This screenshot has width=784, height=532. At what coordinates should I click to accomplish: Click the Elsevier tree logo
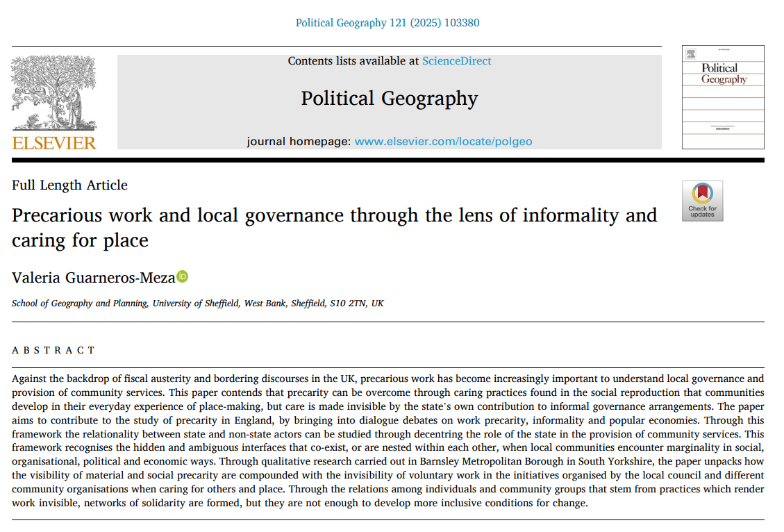[x=54, y=94]
